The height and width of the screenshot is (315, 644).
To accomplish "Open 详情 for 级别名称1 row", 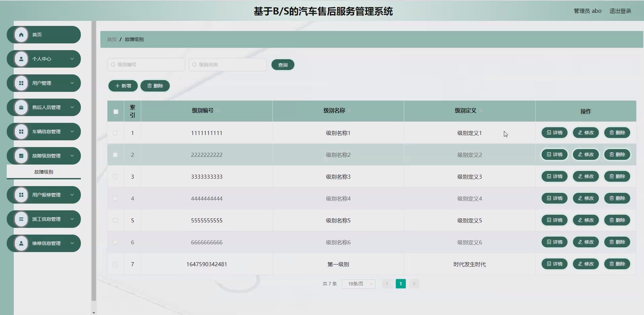I will coord(554,133).
